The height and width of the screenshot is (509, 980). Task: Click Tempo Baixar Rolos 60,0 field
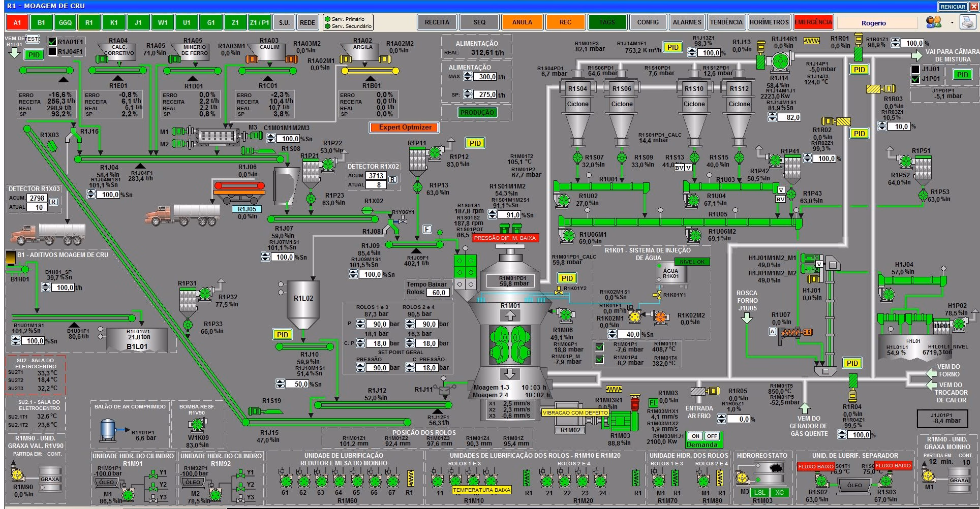(x=439, y=293)
